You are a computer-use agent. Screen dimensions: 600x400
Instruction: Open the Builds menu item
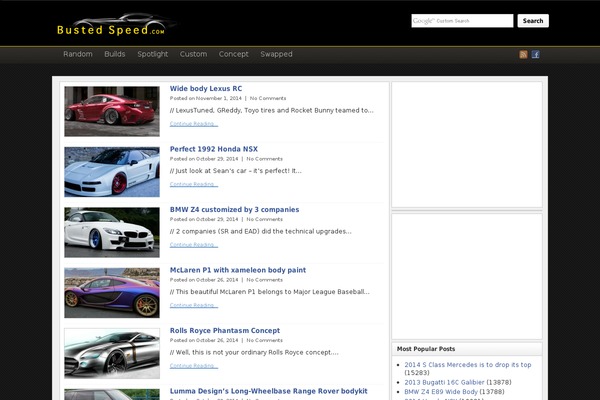tap(115, 54)
